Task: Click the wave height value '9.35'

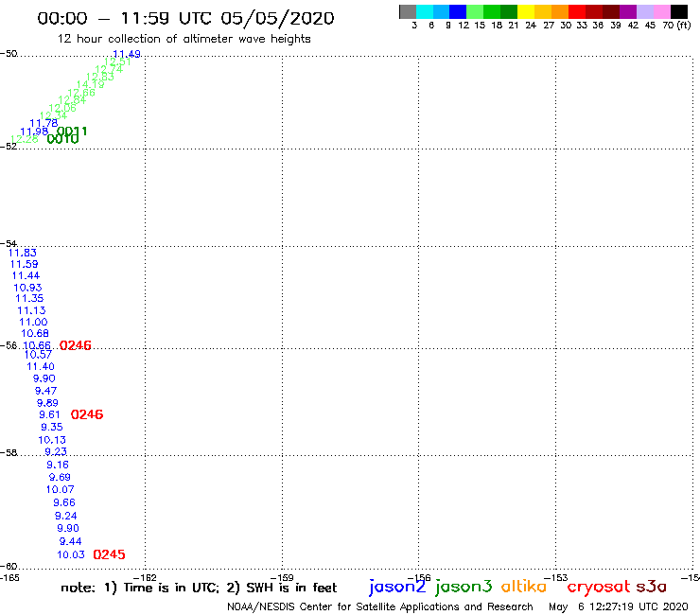Action: [x=52, y=427]
